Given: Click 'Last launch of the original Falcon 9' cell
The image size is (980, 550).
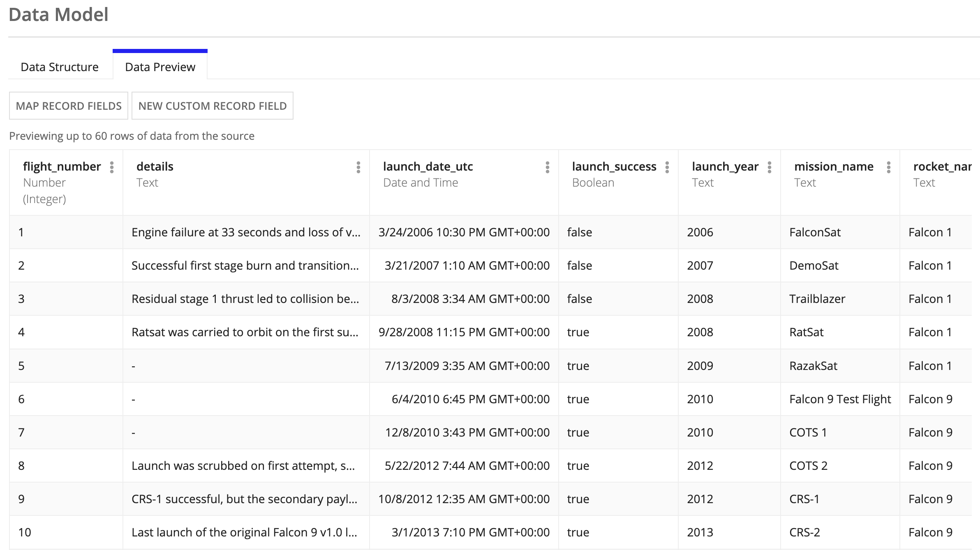Looking at the screenshot, I should pyautogui.click(x=246, y=532).
